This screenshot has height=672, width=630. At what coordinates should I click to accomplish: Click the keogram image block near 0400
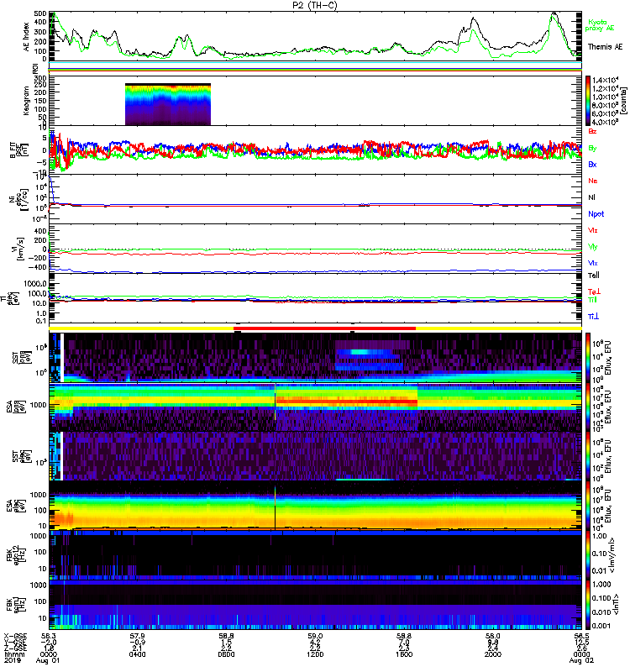click(x=167, y=104)
